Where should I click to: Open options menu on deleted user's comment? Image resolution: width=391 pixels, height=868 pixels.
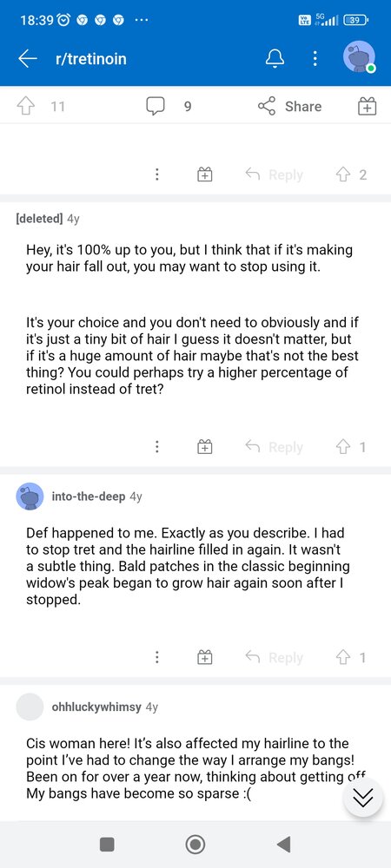pyautogui.click(x=157, y=447)
